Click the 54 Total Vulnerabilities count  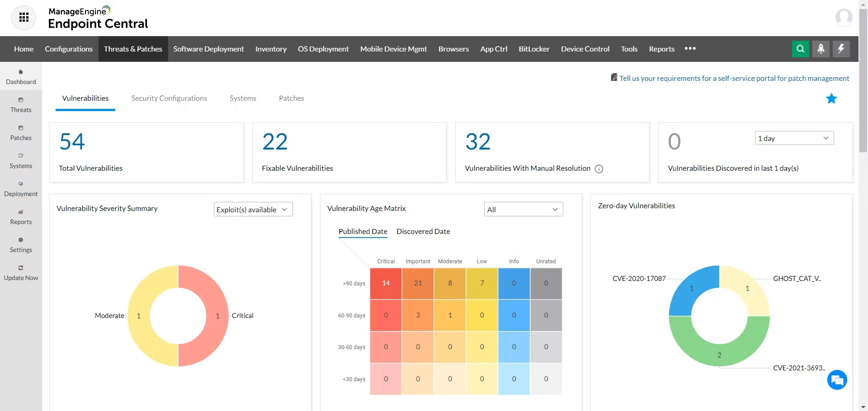(72, 142)
